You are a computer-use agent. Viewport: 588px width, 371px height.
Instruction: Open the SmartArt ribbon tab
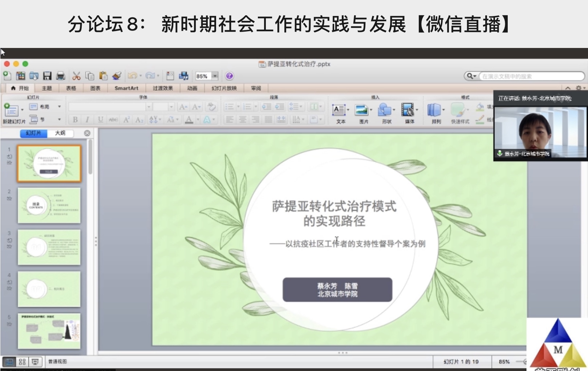pos(126,88)
